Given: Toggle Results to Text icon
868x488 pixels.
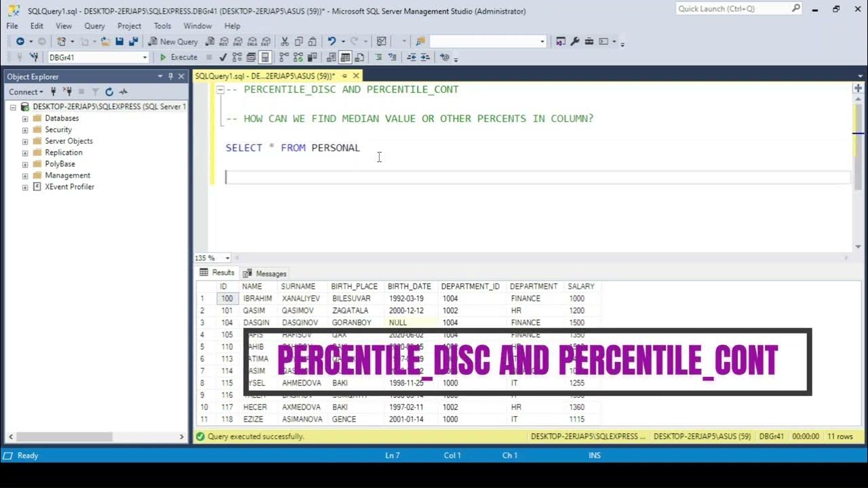Looking at the screenshot, I should tap(332, 58).
